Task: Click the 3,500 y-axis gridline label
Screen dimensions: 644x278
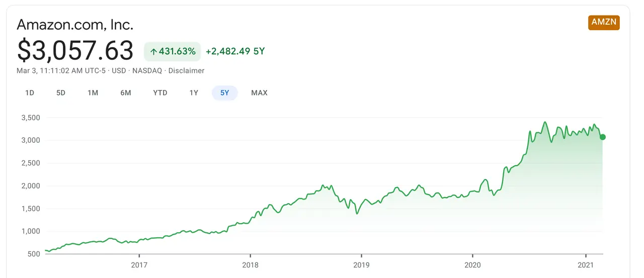Action: pos(30,118)
